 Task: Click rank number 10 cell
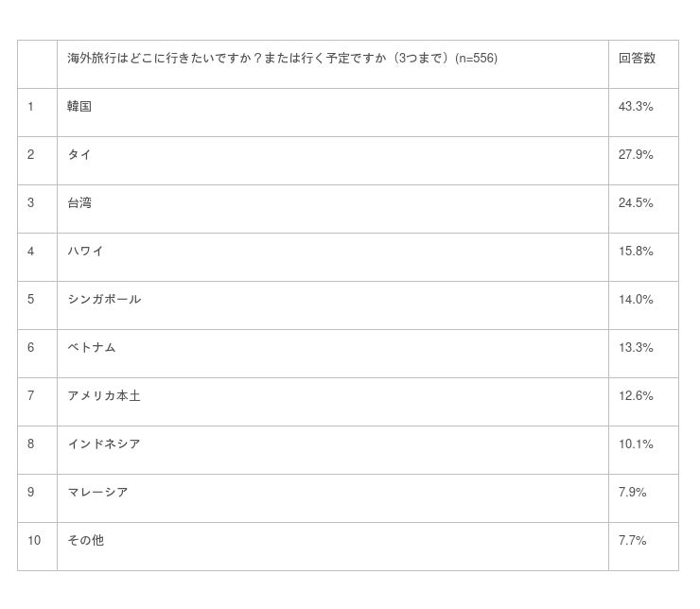click(35, 541)
